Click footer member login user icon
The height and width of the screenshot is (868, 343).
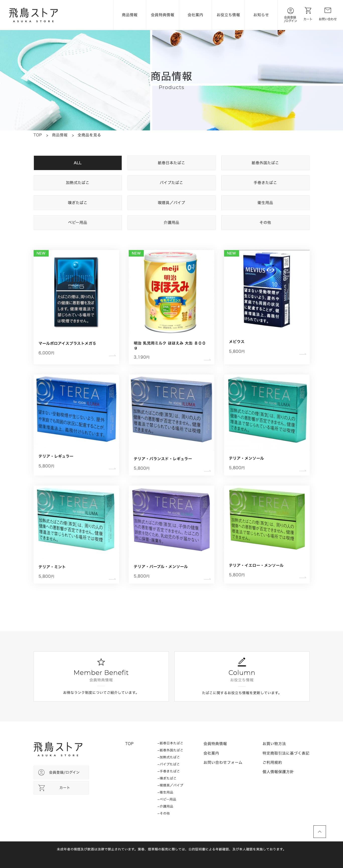(41, 772)
